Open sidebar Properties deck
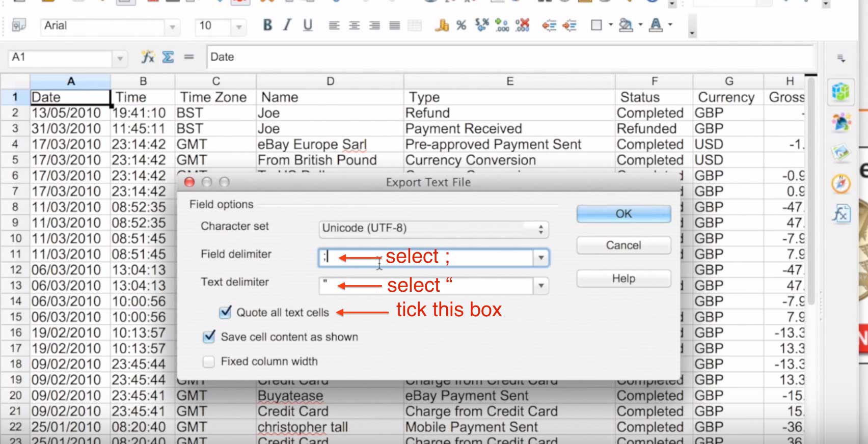Image resolution: width=868 pixels, height=444 pixels. (x=841, y=92)
